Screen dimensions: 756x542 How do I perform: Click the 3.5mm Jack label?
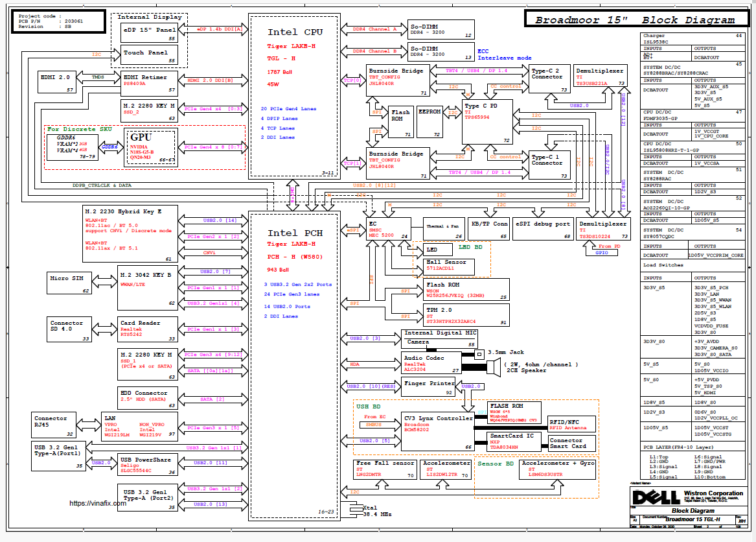click(x=505, y=352)
